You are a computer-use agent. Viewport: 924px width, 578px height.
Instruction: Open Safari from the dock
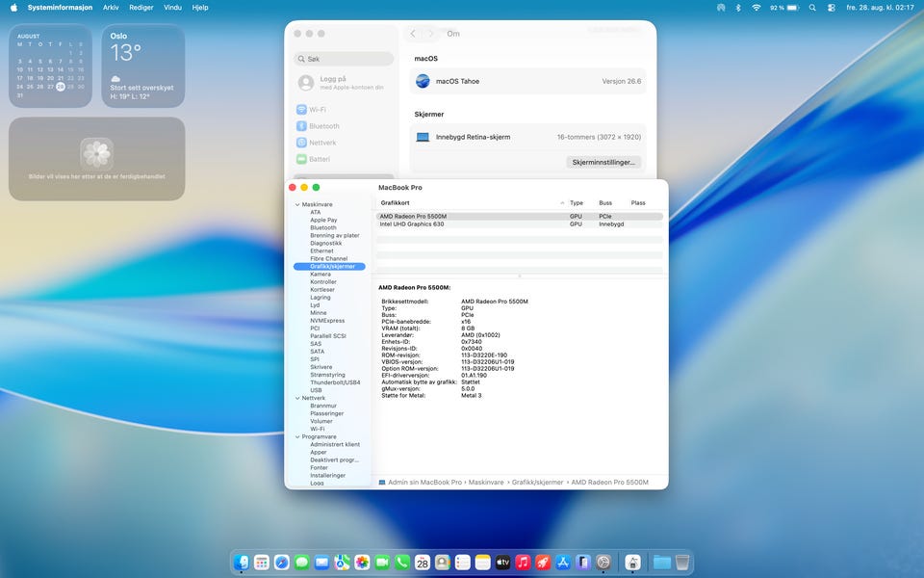pyautogui.click(x=282, y=562)
